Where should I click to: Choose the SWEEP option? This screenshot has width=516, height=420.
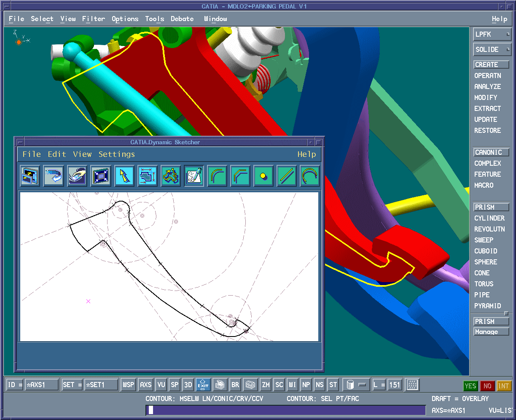tap(484, 240)
